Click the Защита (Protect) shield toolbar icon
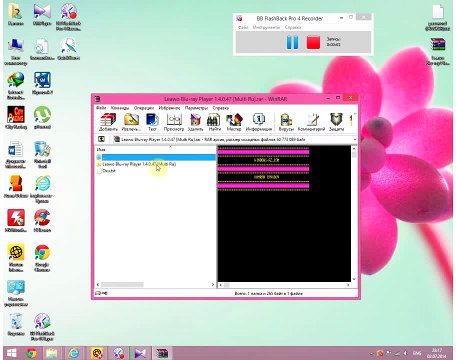Screen dimensions: 456x360 click(336, 122)
